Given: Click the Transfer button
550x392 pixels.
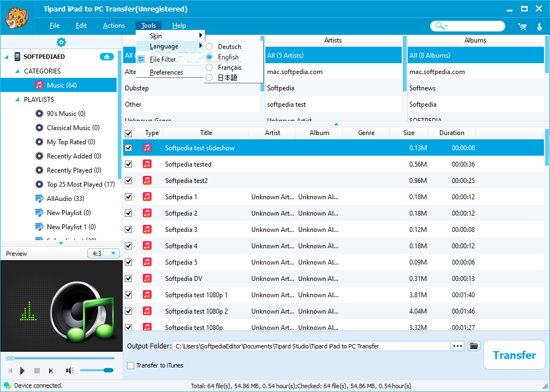Looking at the screenshot, I should coord(514,355).
